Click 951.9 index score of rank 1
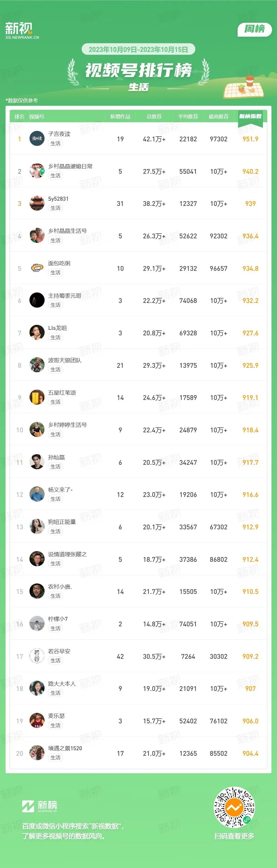 [x=250, y=139]
